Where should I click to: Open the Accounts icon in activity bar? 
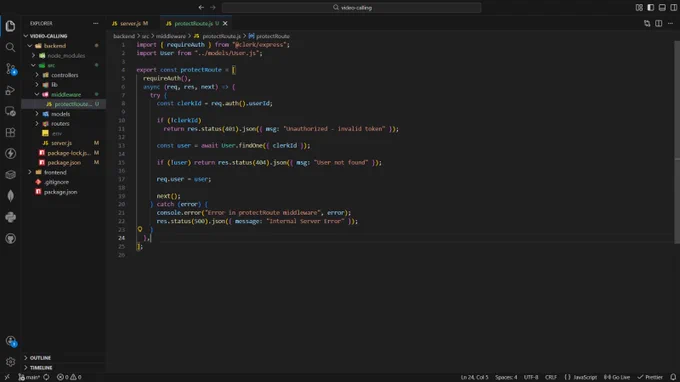(x=10, y=341)
